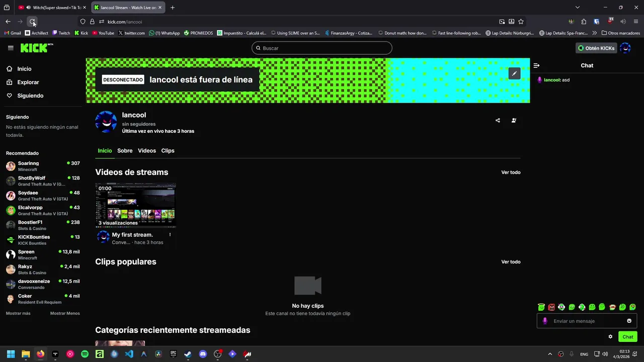Open chat settings gear
The height and width of the screenshot is (362, 644).
610,337
